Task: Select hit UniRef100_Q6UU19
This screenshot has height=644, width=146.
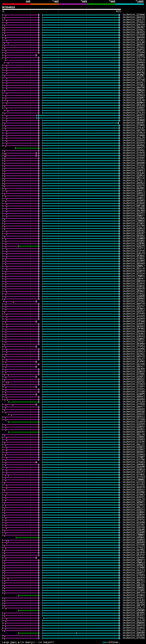Action: point(134,17)
